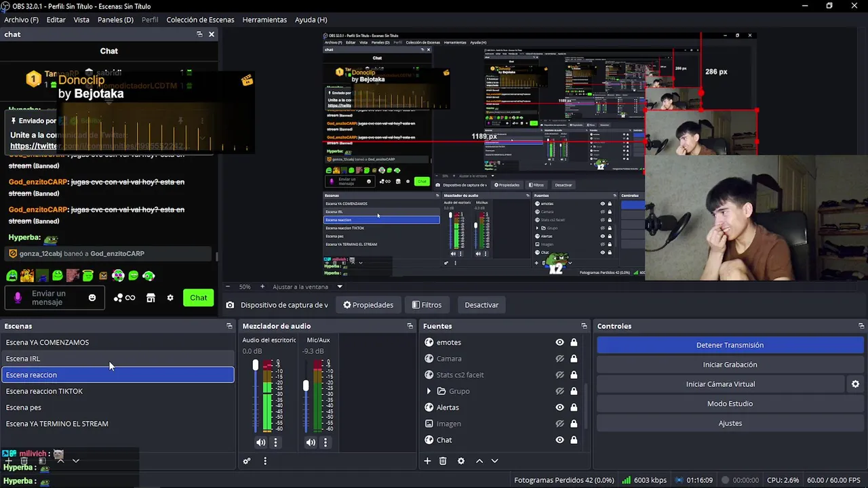
Task: Click Iniciar Grabación button
Action: tap(730, 365)
